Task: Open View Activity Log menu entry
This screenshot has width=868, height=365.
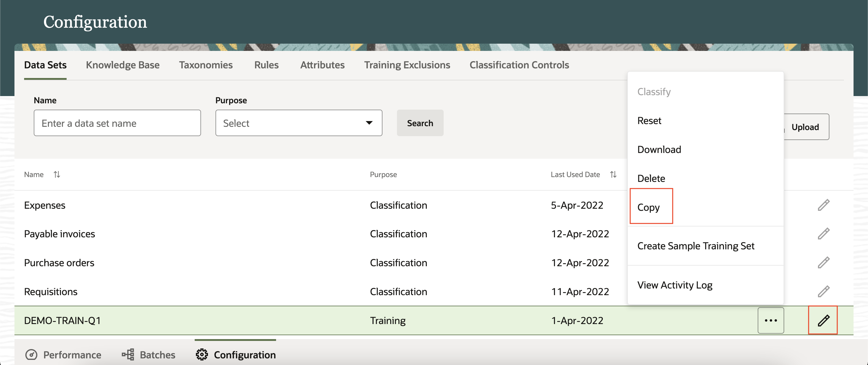Action: (675, 285)
